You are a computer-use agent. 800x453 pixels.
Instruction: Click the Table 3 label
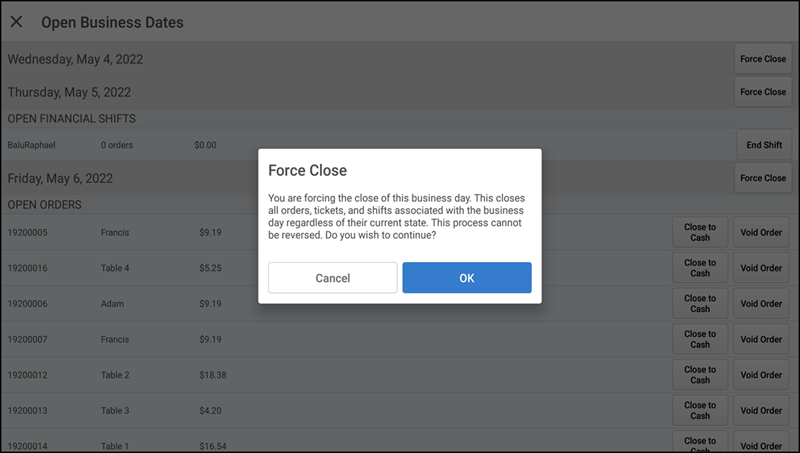[115, 411]
